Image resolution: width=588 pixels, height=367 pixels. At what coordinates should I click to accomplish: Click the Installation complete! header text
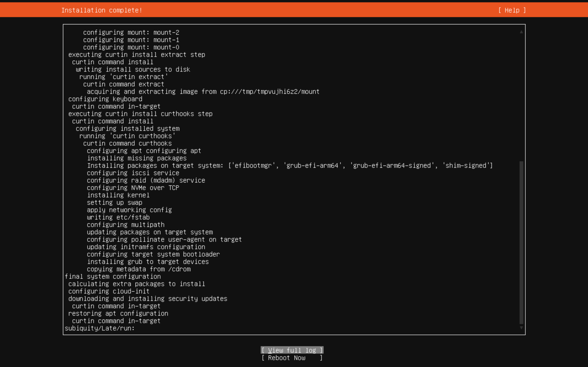(x=102, y=10)
